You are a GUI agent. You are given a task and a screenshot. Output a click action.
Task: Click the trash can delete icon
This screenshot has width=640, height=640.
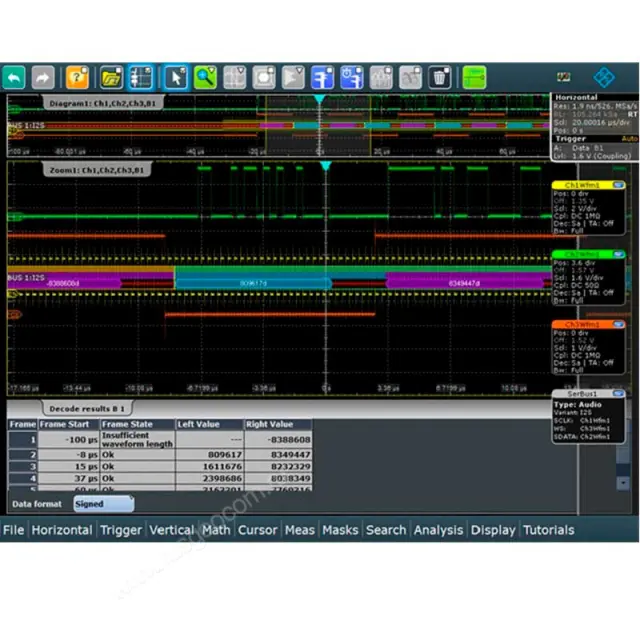click(440, 77)
